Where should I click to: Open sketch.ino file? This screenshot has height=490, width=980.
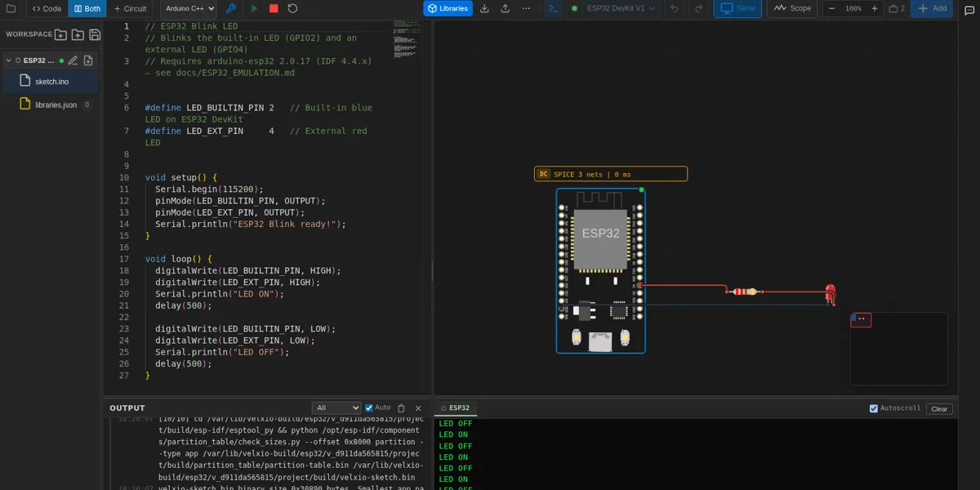50,82
